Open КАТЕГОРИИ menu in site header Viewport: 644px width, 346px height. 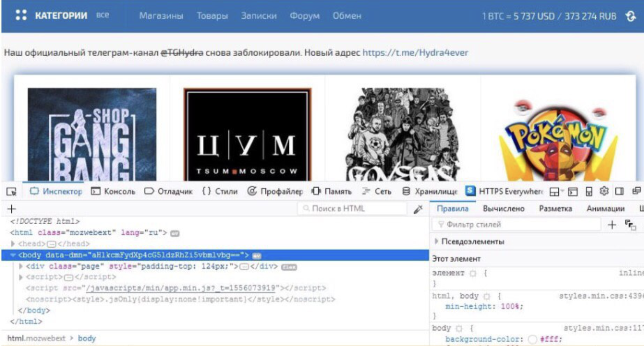pos(61,15)
